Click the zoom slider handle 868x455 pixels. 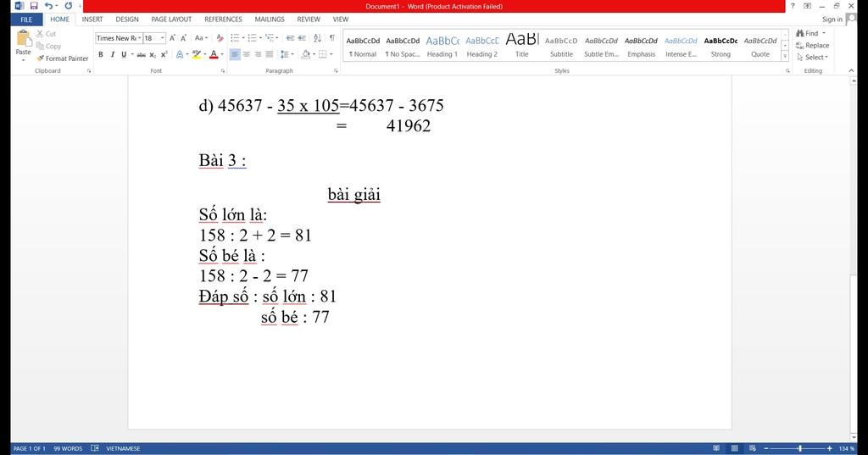(799, 448)
